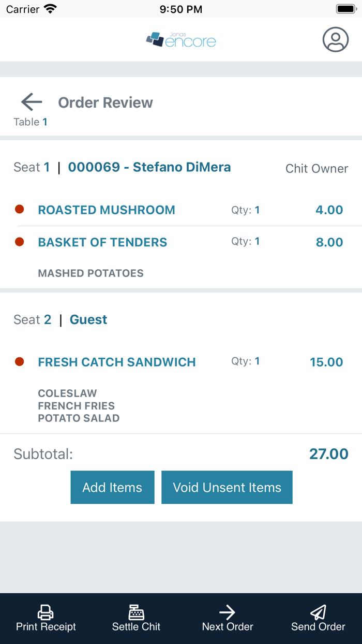Tap the MASHED POTATOES modifier

pos(90,273)
